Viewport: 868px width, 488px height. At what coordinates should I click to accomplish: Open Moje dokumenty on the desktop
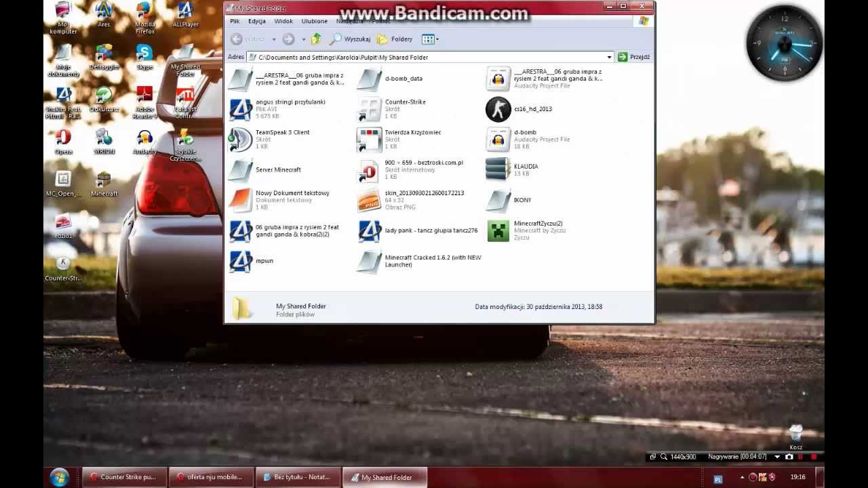tap(63, 61)
